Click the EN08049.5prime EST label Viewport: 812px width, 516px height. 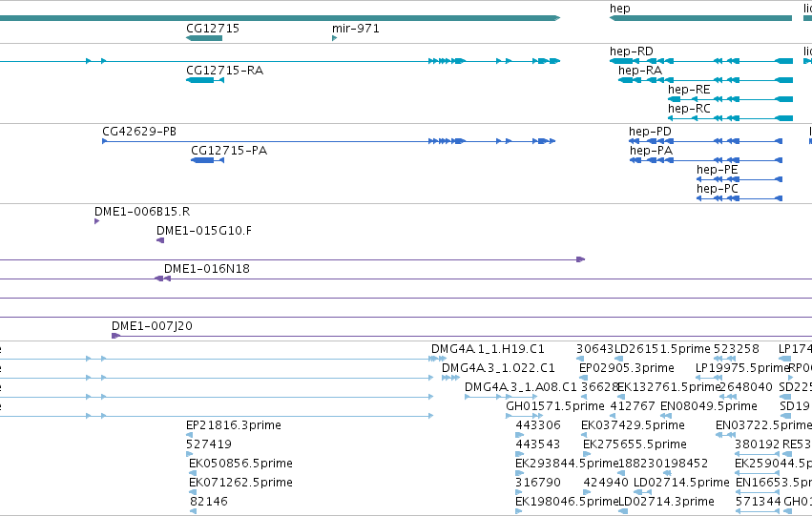pos(709,406)
